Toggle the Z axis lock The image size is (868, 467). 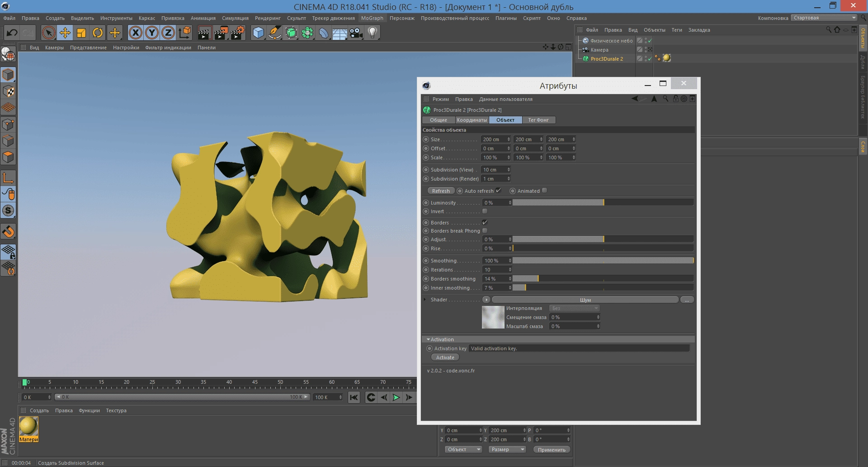point(168,33)
